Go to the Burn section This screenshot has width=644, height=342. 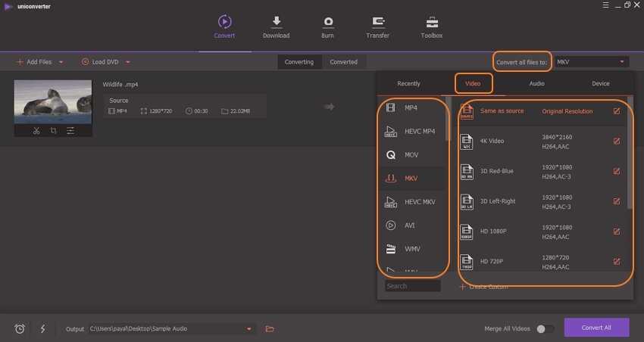pyautogui.click(x=328, y=27)
